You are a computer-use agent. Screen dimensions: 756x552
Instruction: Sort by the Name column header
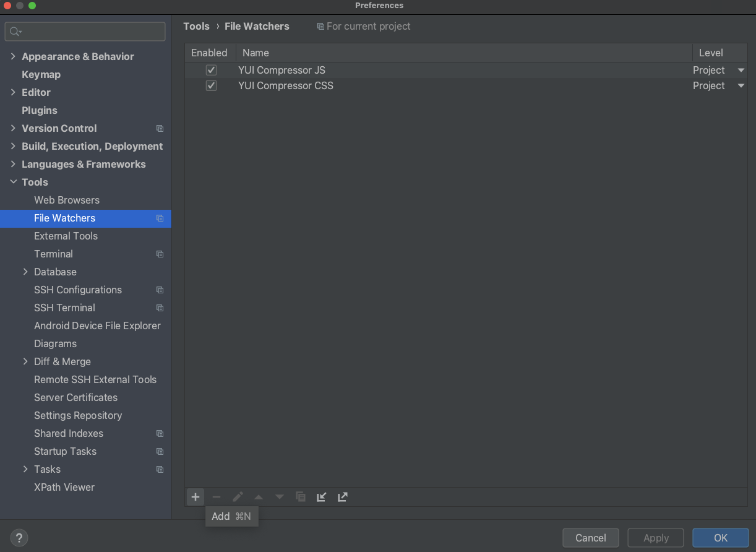464,53
